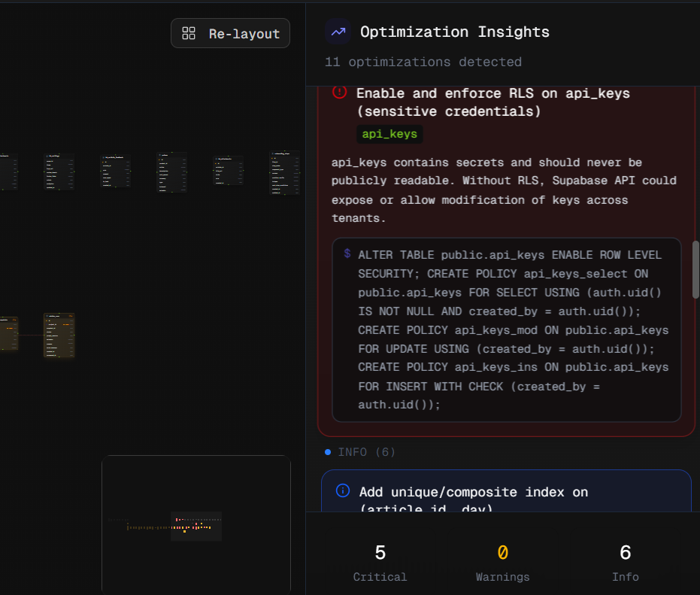Select the leftmost orange table node
700x595 pixels.
[10, 335]
